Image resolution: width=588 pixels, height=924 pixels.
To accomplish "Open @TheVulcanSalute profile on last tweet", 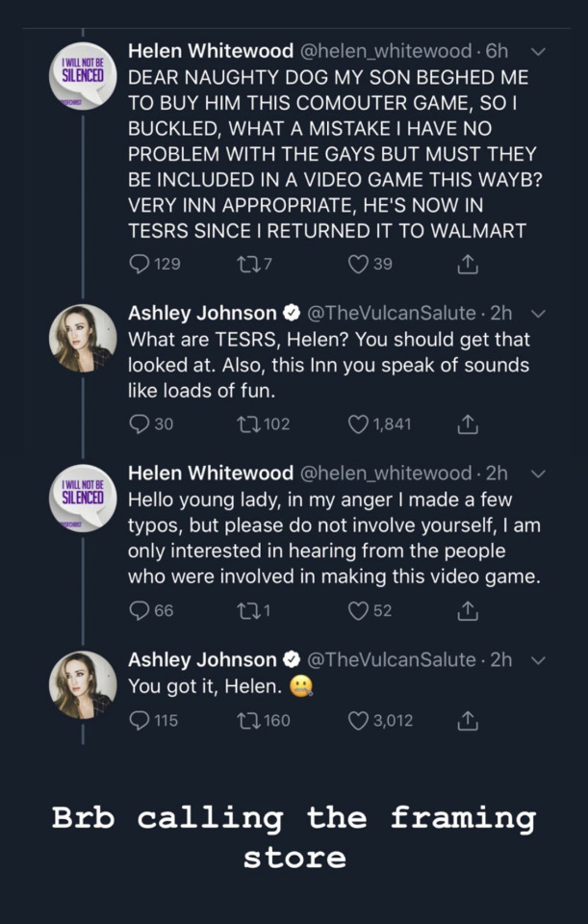I will [392, 659].
